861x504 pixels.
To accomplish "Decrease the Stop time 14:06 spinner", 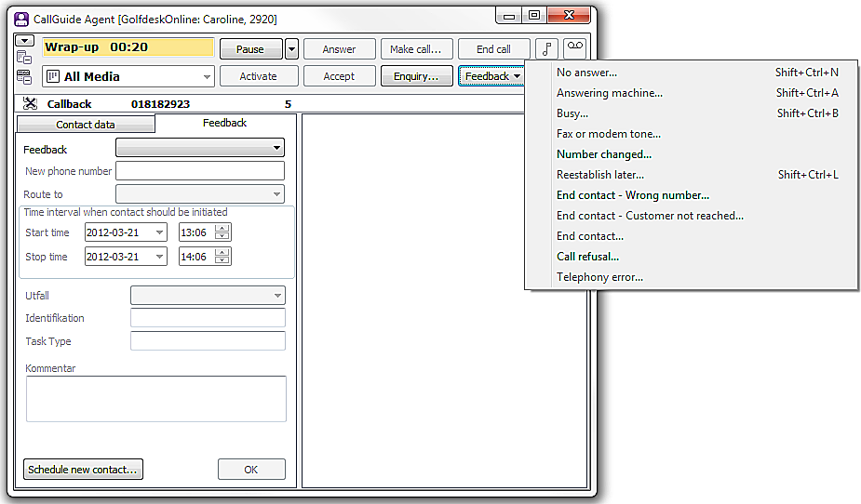I will pyautogui.click(x=222, y=260).
